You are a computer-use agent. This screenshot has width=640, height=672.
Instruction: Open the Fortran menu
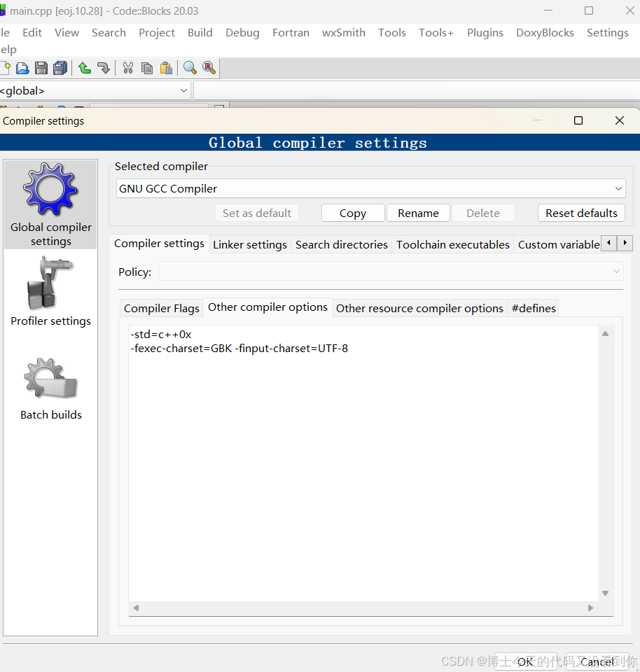pos(291,33)
